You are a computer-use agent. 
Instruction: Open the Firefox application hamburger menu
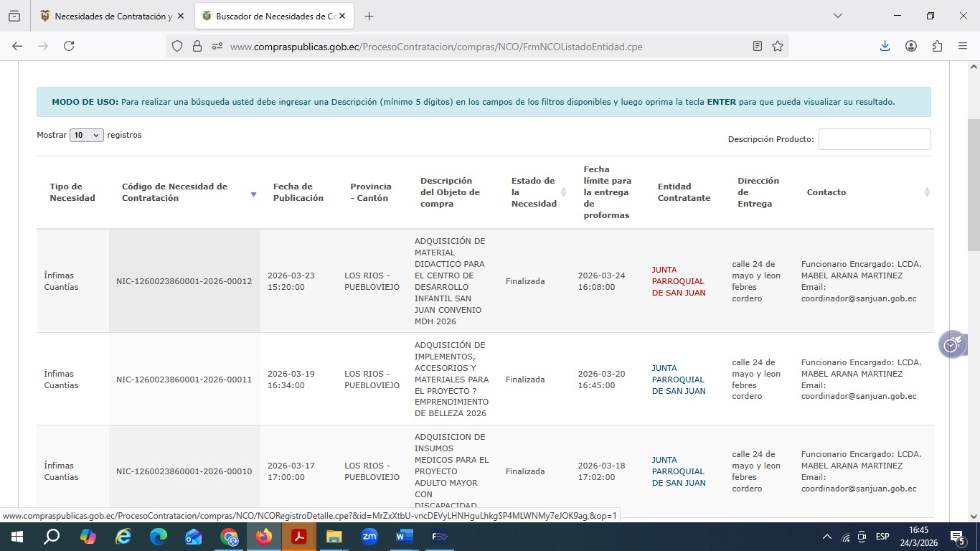pos(963,46)
